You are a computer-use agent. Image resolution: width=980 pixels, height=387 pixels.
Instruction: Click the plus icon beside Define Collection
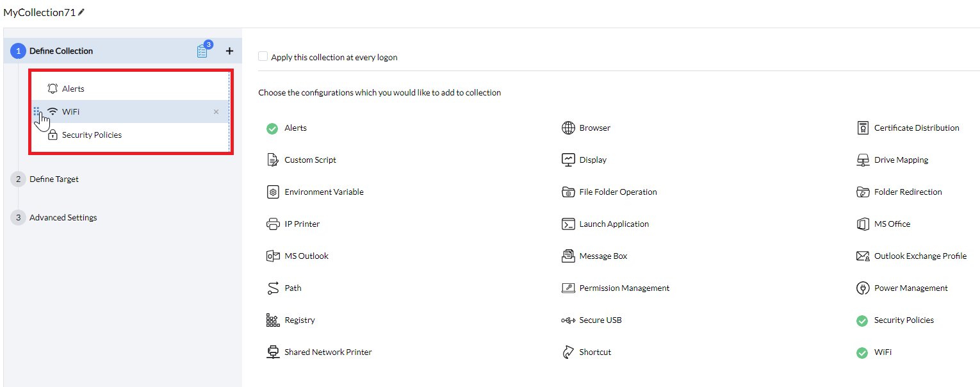[x=229, y=51]
